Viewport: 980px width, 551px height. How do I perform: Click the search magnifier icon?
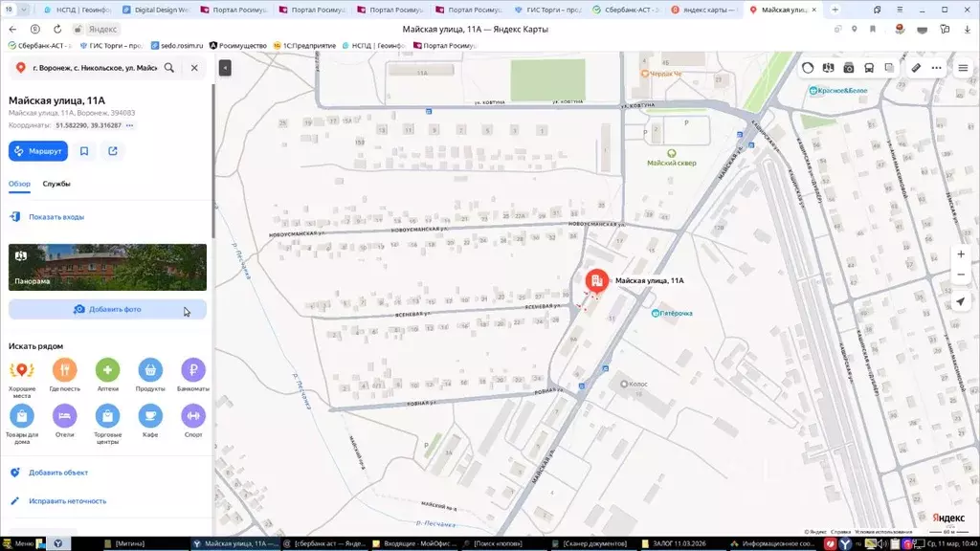pos(169,68)
